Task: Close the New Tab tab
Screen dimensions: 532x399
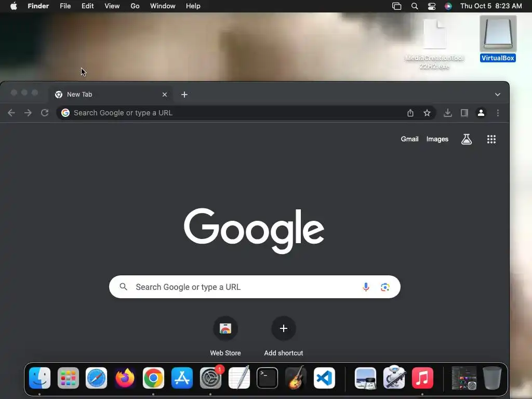Action: pos(165,95)
